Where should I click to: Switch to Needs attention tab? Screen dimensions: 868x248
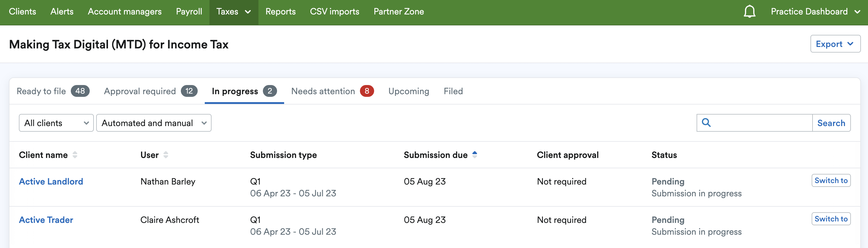pyautogui.click(x=333, y=91)
